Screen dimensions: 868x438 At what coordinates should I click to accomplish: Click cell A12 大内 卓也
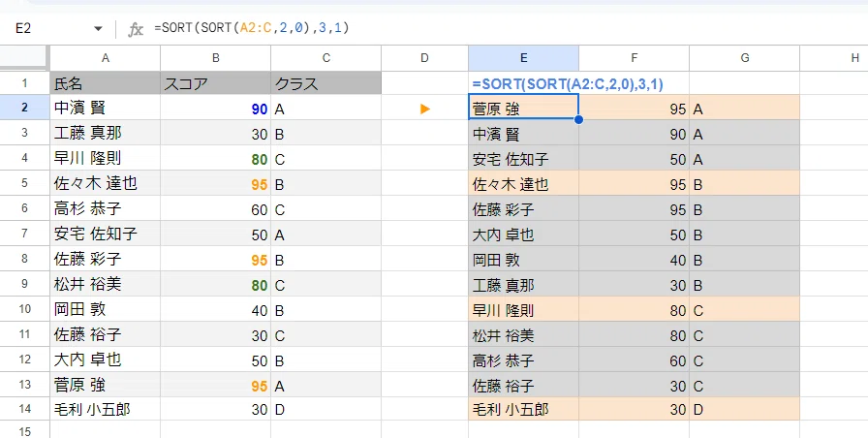pos(106,360)
